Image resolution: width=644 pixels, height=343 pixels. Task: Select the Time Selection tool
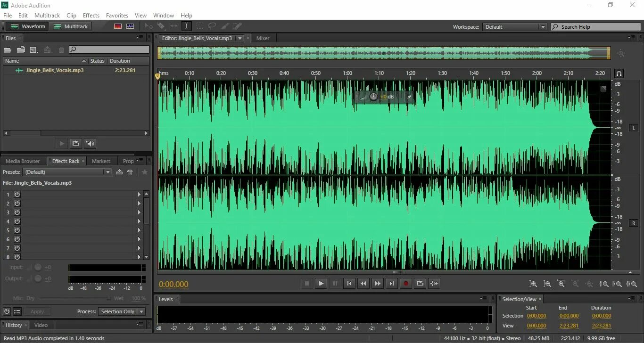(187, 26)
